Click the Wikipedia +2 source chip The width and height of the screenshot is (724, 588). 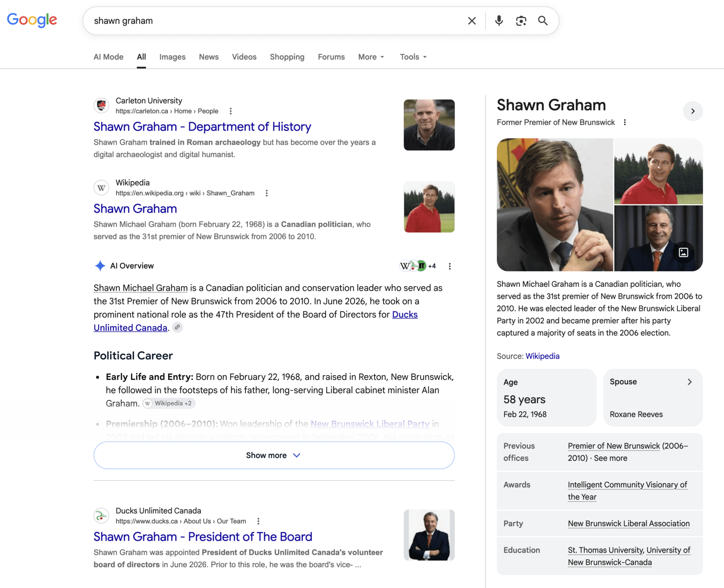coord(169,403)
